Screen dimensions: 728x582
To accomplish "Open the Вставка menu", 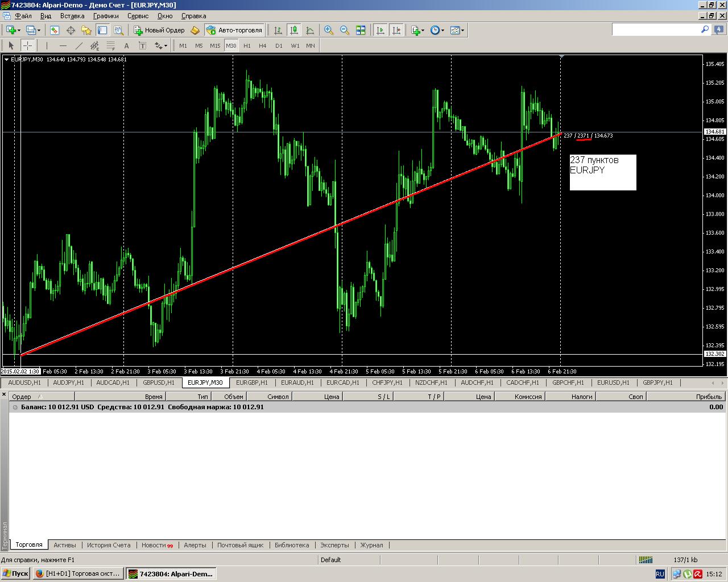I will [72, 16].
